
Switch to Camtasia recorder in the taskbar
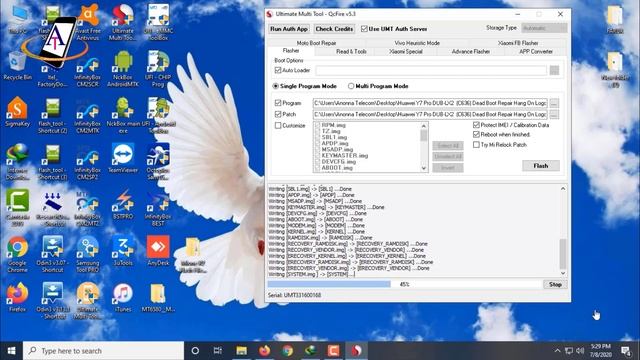click(x=333, y=351)
